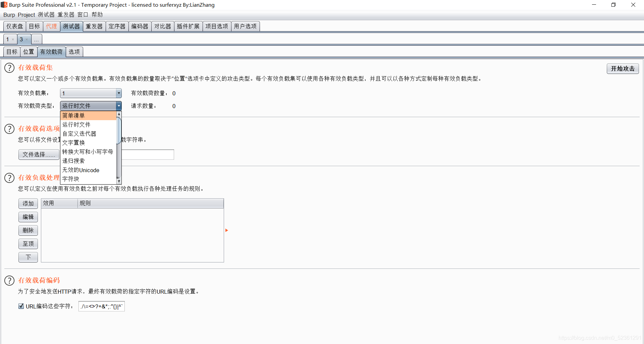Select 运行时文件 in the dropdown list
This screenshot has width=644, height=344.
point(88,125)
